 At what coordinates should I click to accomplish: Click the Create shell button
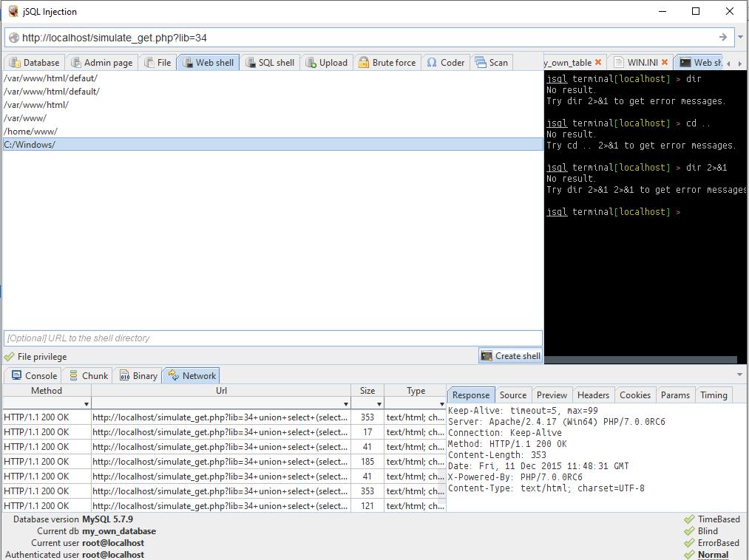510,356
